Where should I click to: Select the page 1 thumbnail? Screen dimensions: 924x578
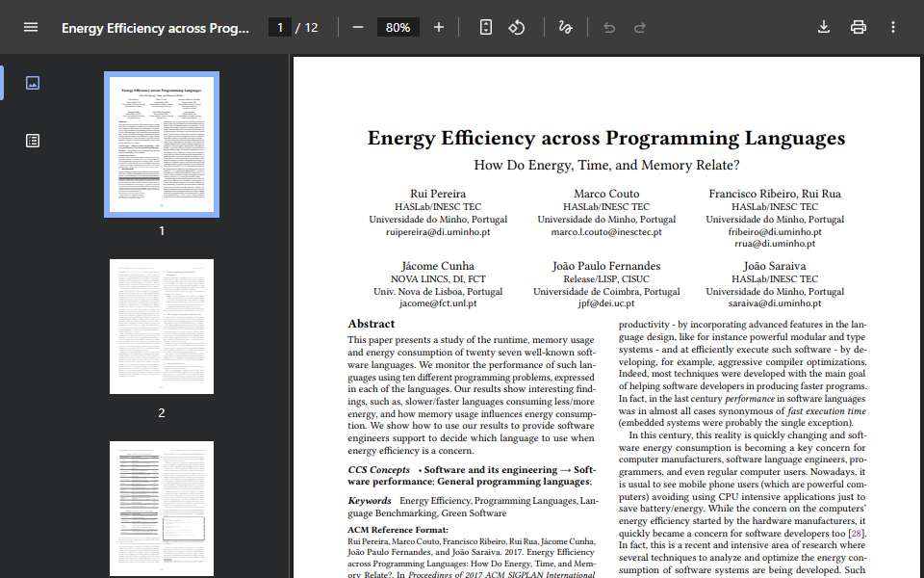[x=162, y=144]
